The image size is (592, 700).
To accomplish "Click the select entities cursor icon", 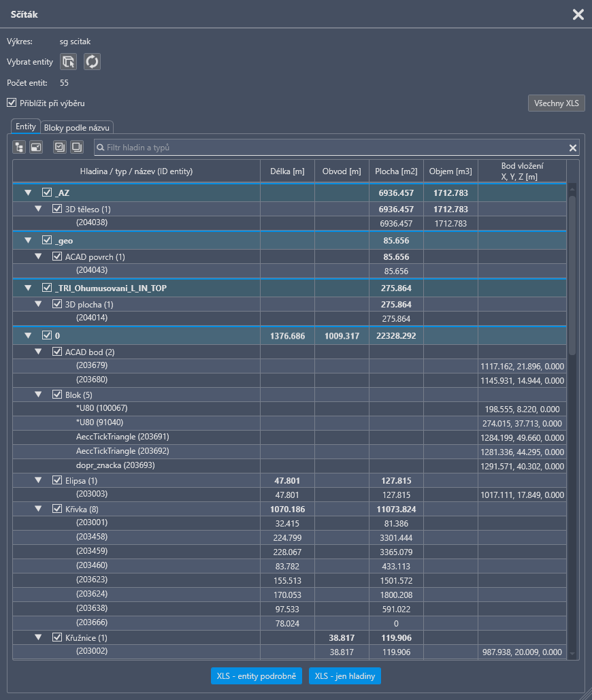I will coord(68,62).
